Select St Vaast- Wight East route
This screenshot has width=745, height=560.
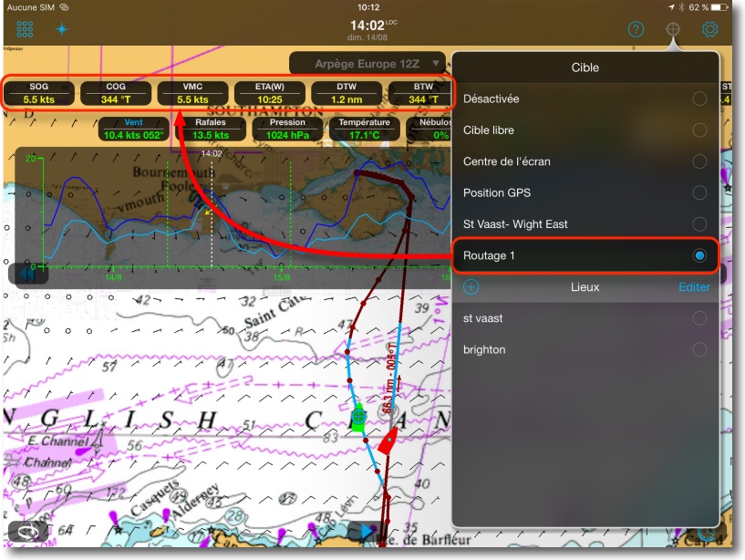(585, 224)
